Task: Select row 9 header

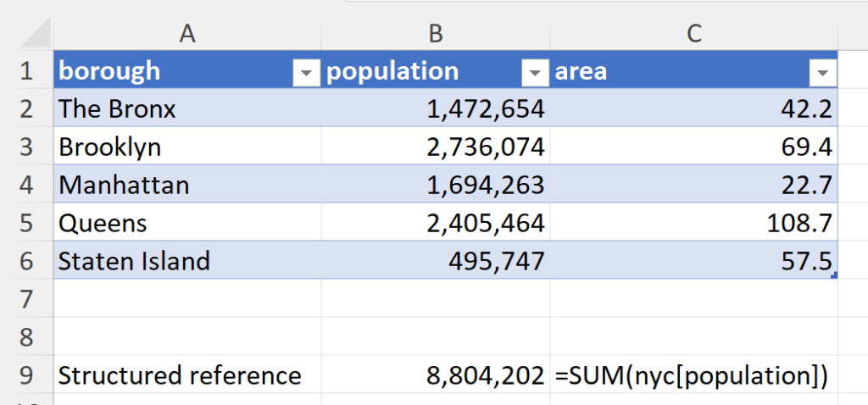Action: 25,375
